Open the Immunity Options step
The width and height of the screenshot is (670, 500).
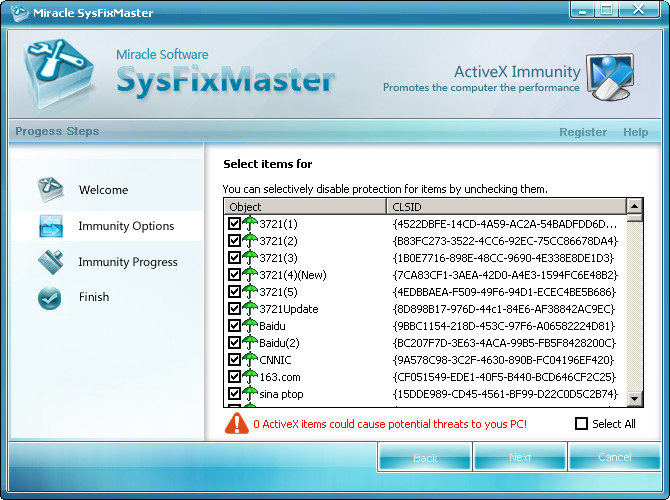[x=126, y=226]
